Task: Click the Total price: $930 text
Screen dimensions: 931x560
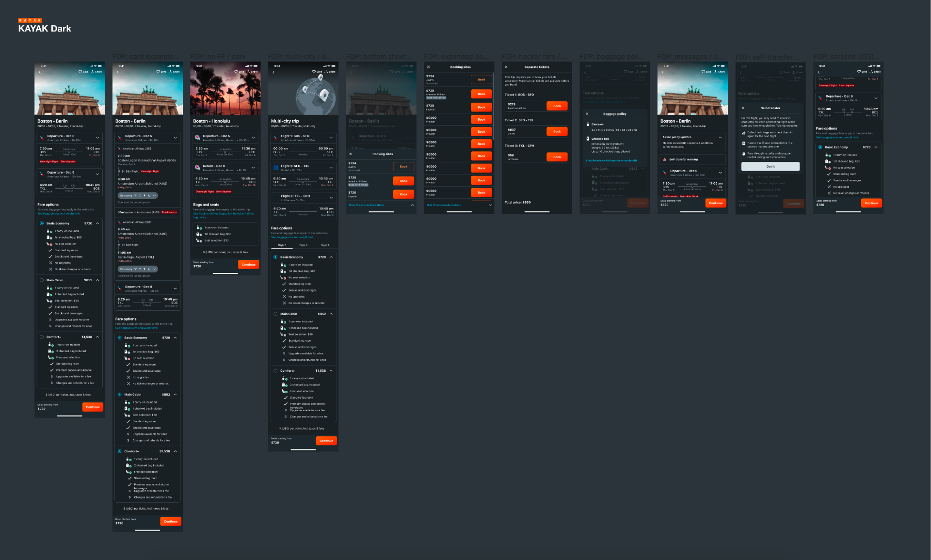Action: coord(517,202)
